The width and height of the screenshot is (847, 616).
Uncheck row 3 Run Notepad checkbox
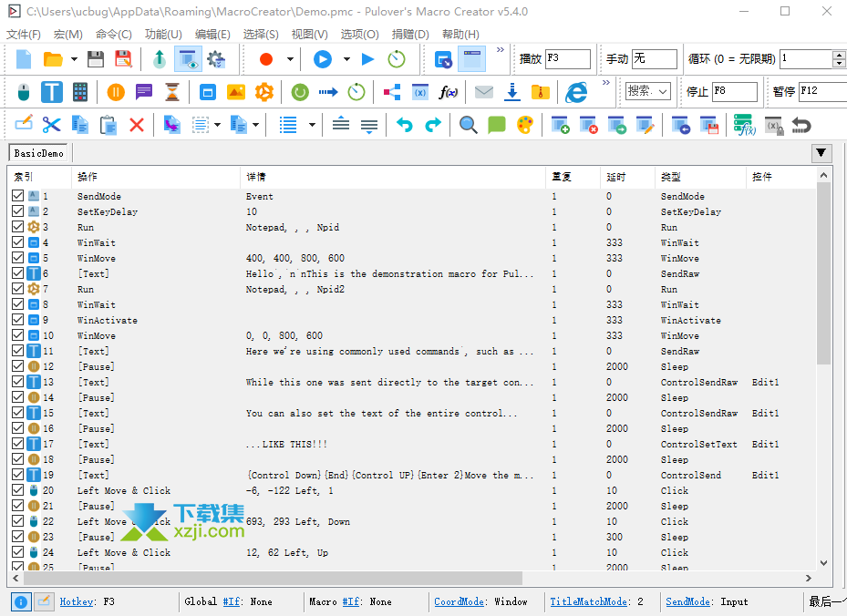tap(17, 227)
